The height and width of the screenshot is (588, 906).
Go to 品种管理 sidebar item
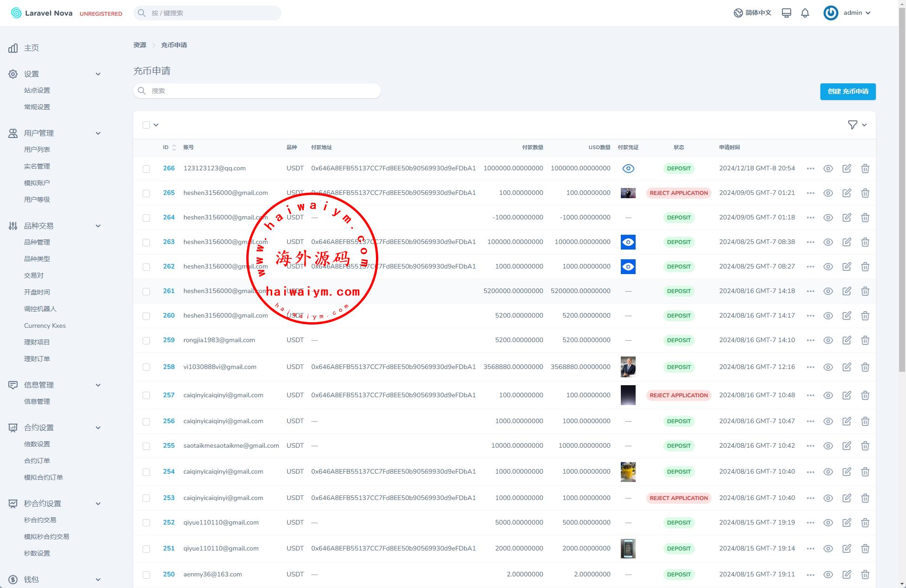pyautogui.click(x=37, y=242)
